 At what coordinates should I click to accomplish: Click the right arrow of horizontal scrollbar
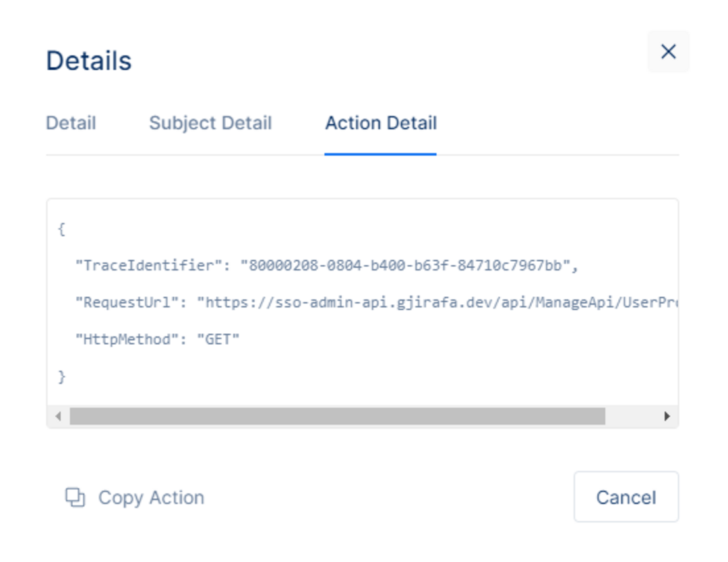click(x=667, y=416)
